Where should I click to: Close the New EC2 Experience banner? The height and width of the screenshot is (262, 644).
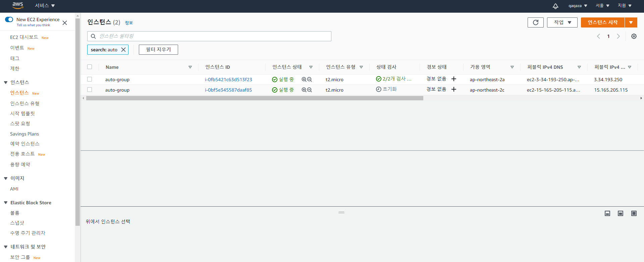[x=65, y=23]
